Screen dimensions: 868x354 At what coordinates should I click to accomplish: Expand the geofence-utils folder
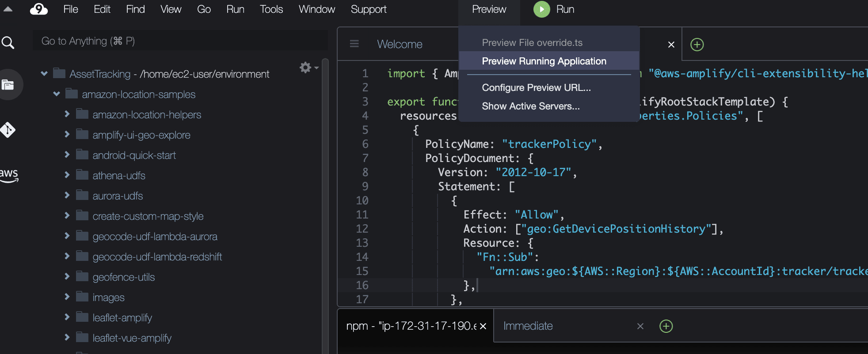(67, 276)
